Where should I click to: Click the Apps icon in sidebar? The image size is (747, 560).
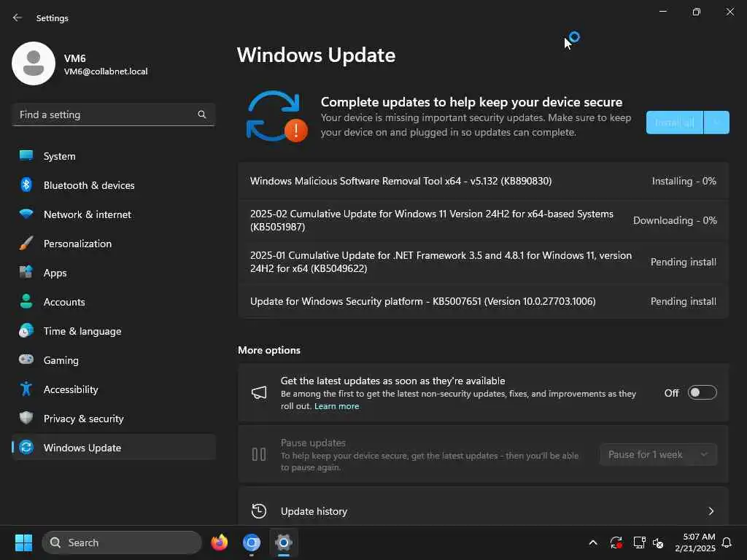pyautogui.click(x=26, y=273)
